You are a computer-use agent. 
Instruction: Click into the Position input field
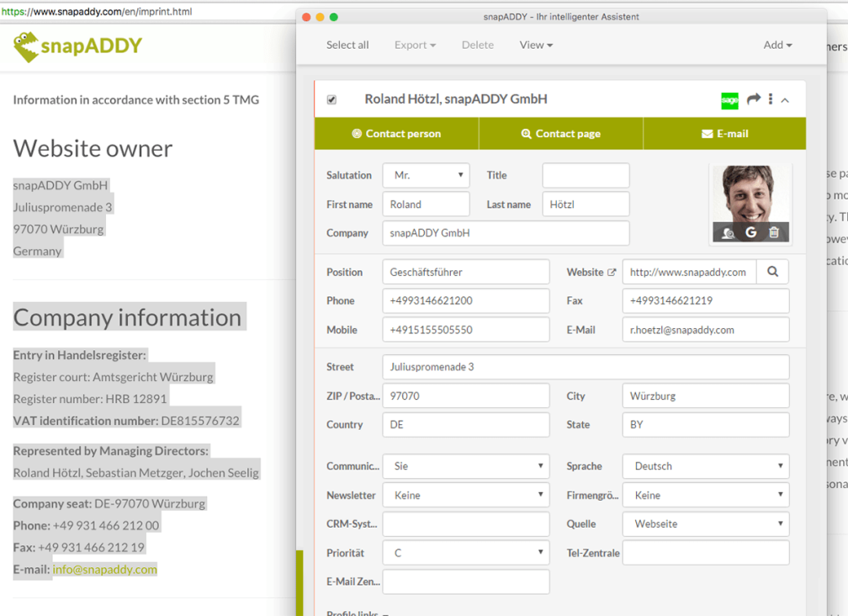(x=465, y=272)
